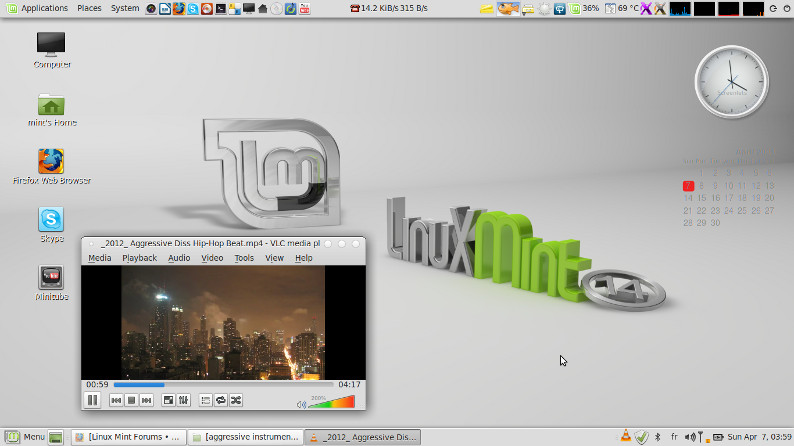Select highlighted date 7 in desktop calendar
Screen dimensions: 794x446
[x=688, y=186]
